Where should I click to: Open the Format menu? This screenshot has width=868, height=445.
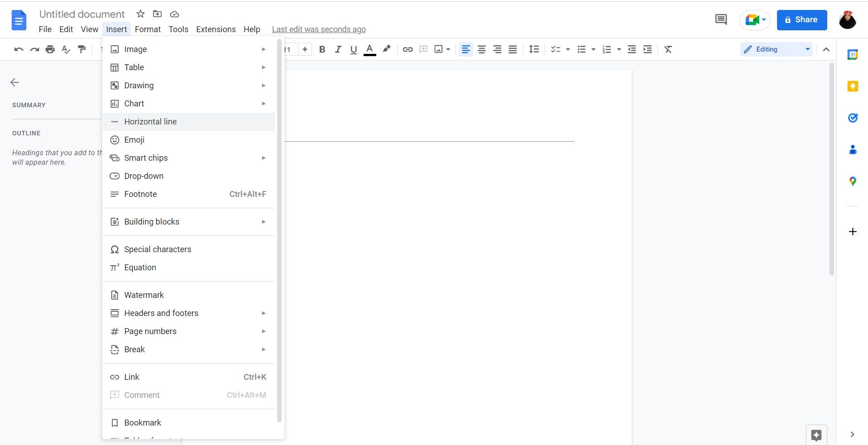point(147,29)
